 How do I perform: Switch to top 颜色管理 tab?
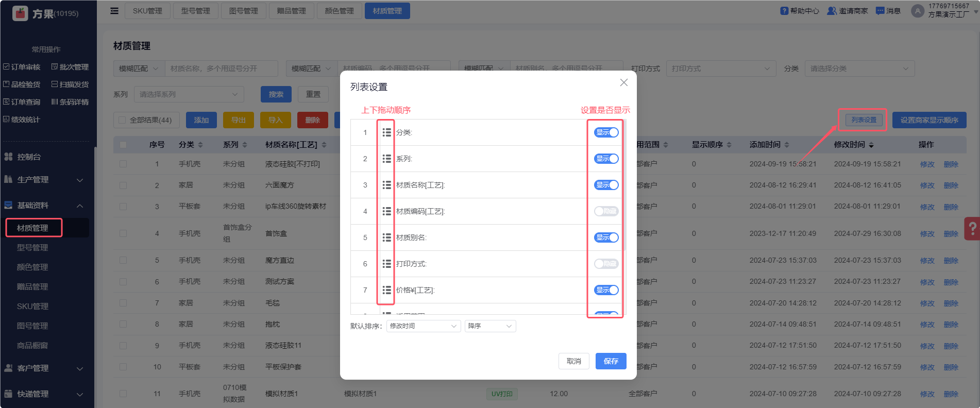[339, 11]
